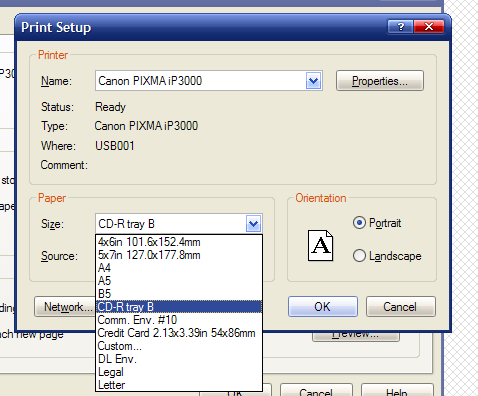
Task: Choose 4x6in 101.6x152.4mm paper size
Action: click(179, 242)
